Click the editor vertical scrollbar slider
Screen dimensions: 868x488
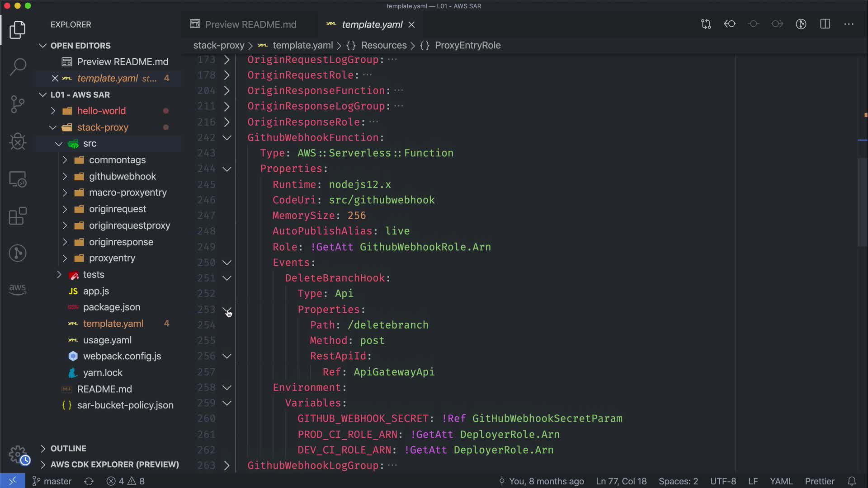point(863,202)
